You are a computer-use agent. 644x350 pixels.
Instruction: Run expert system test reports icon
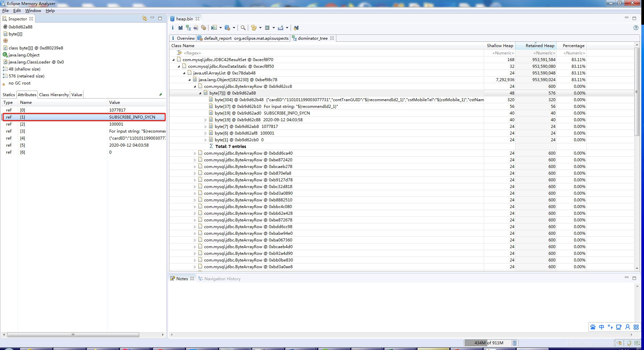click(214, 28)
